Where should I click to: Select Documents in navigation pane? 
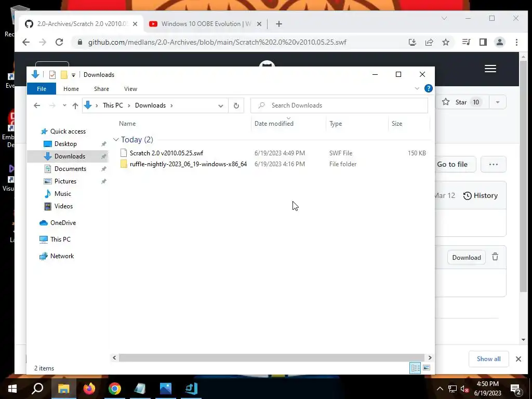point(70,169)
